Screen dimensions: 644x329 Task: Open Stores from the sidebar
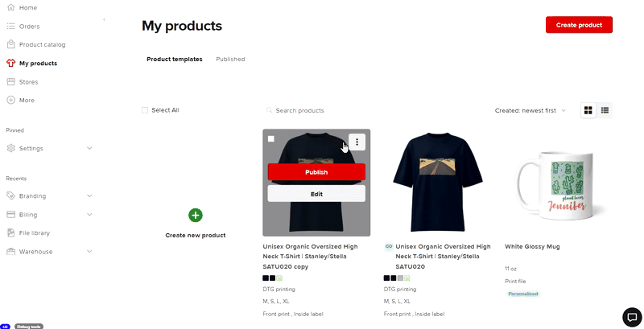28,81
